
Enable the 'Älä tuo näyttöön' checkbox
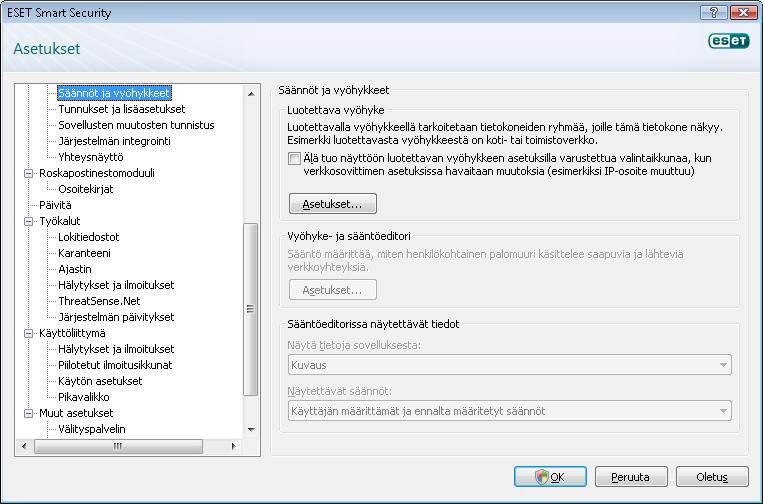(x=294, y=159)
